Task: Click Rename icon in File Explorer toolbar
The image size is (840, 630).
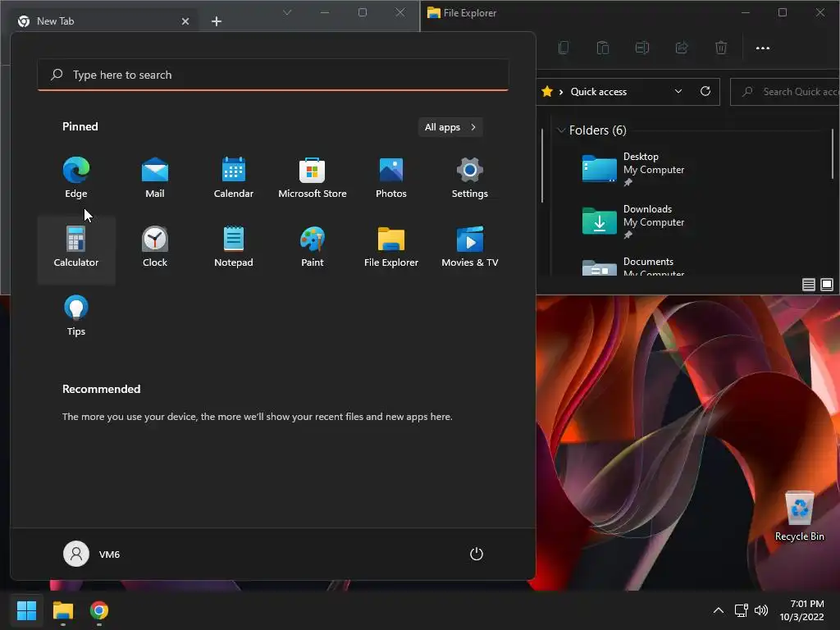Action: 641,48
